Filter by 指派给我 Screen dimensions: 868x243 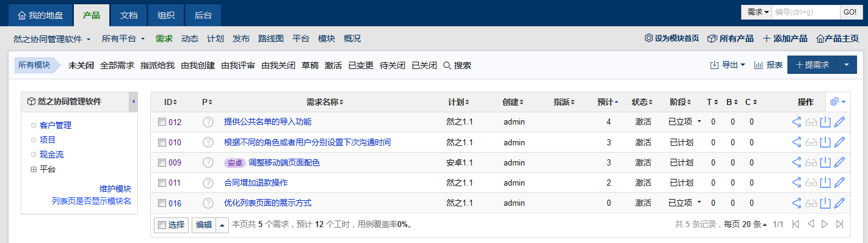tap(157, 65)
